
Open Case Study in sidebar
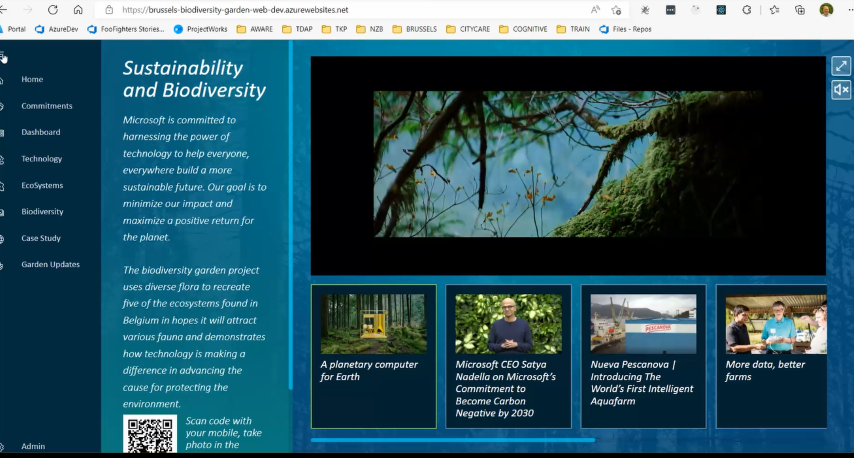pyautogui.click(x=41, y=238)
